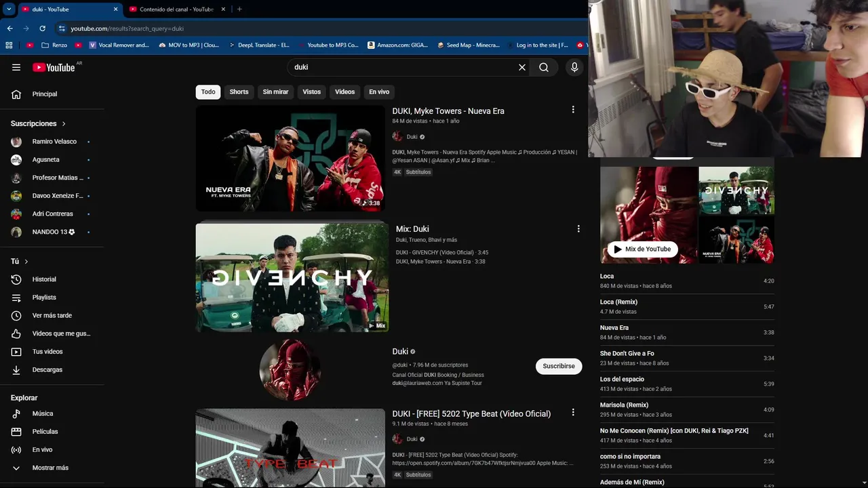Open DeepL Translate bookmark

point(258,45)
